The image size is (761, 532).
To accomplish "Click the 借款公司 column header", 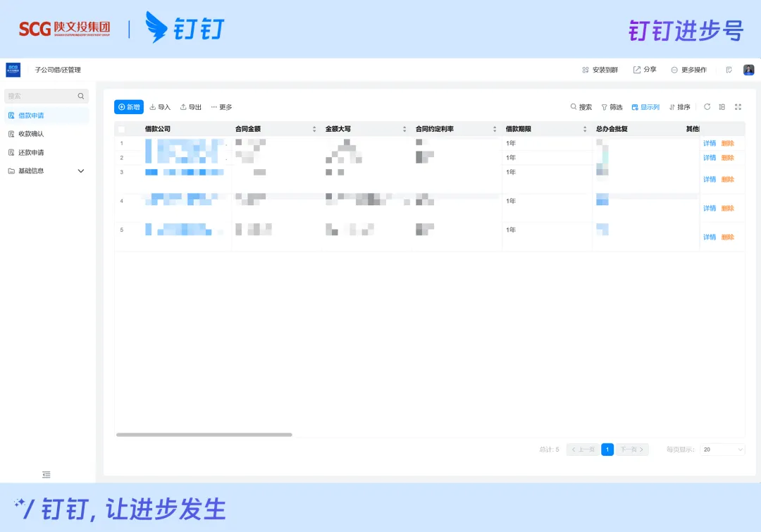I will [x=158, y=129].
